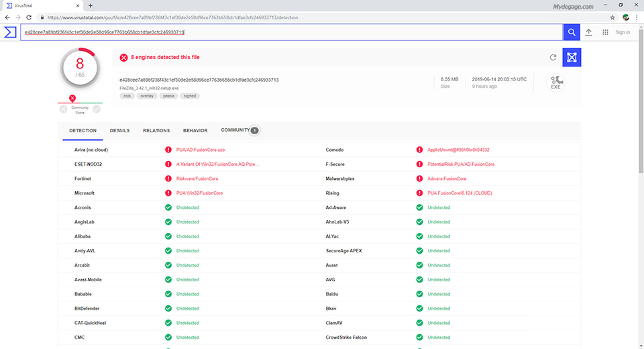Click the upload file icon

click(588, 32)
